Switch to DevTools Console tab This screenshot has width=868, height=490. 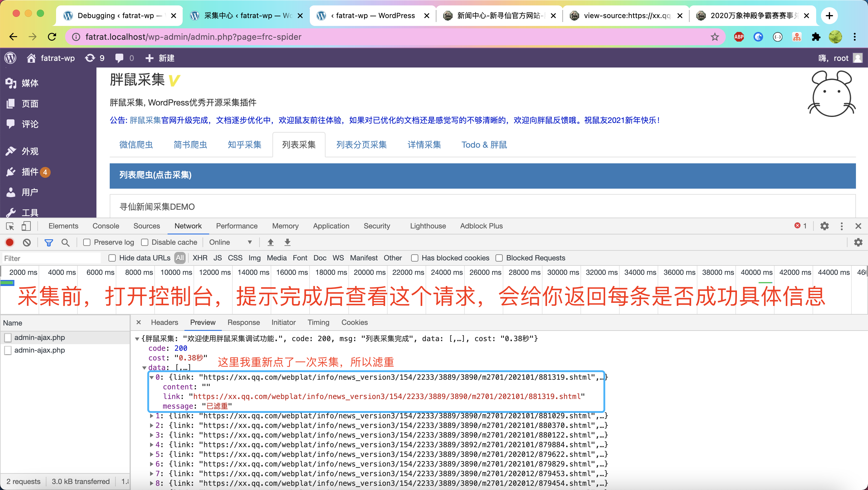point(106,226)
